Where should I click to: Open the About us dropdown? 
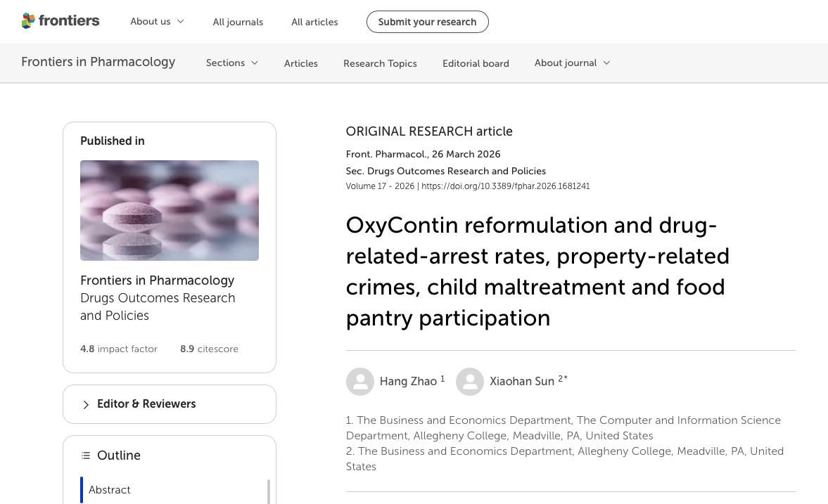pyautogui.click(x=158, y=22)
